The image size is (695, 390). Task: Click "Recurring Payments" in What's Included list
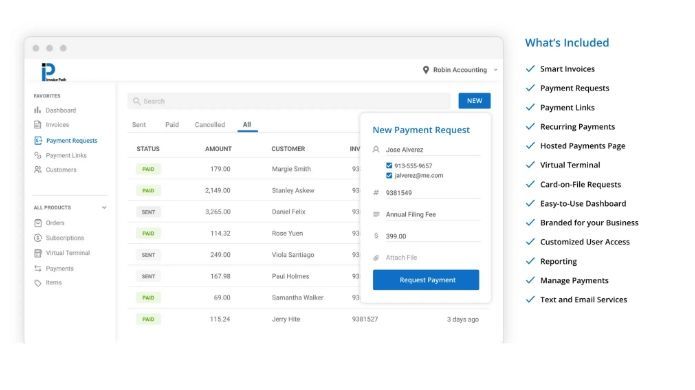point(578,127)
